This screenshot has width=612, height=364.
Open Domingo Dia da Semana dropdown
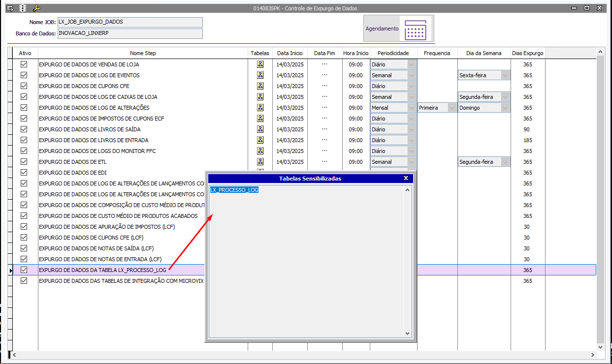coord(505,108)
